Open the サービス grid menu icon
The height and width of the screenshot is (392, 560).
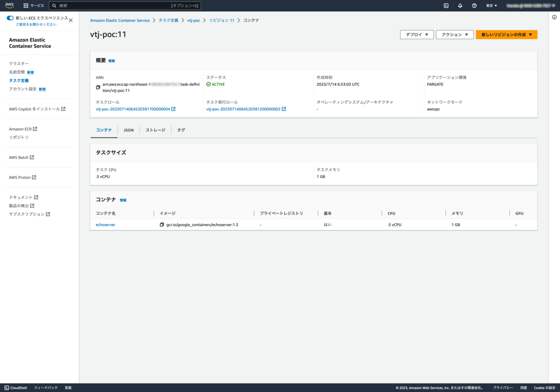click(26, 6)
